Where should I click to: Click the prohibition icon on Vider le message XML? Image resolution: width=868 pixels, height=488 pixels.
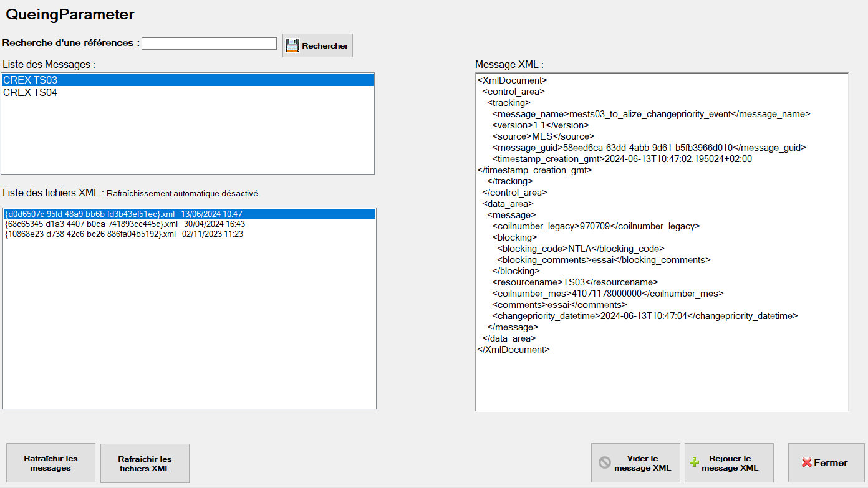tap(604, 462)
